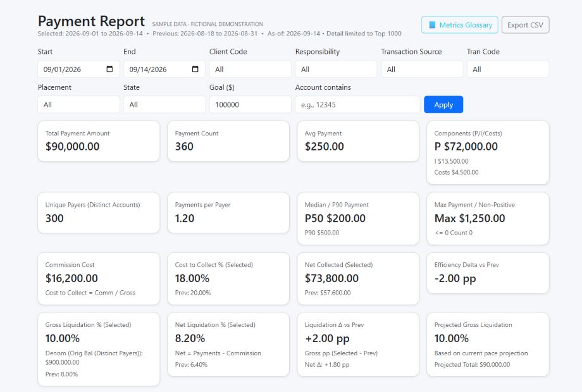Viewport: 582px width, 392px height.
Task: Click the Payment Report page title
Action: pos(91,21)
